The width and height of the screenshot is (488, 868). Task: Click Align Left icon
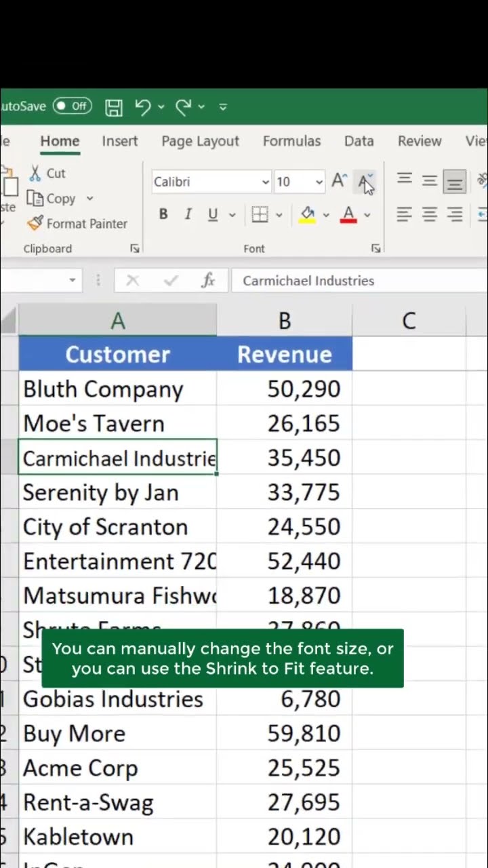coord(405,215)
